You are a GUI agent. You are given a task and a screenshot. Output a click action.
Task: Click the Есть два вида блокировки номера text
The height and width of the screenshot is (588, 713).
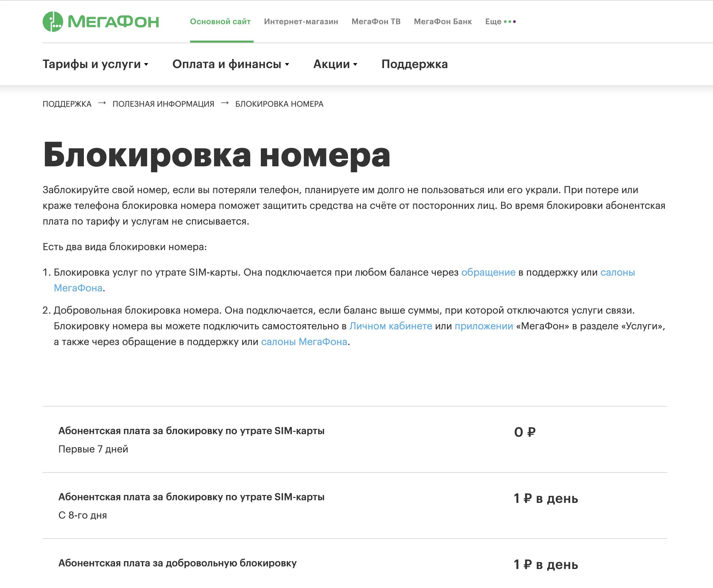click(125, 247)
